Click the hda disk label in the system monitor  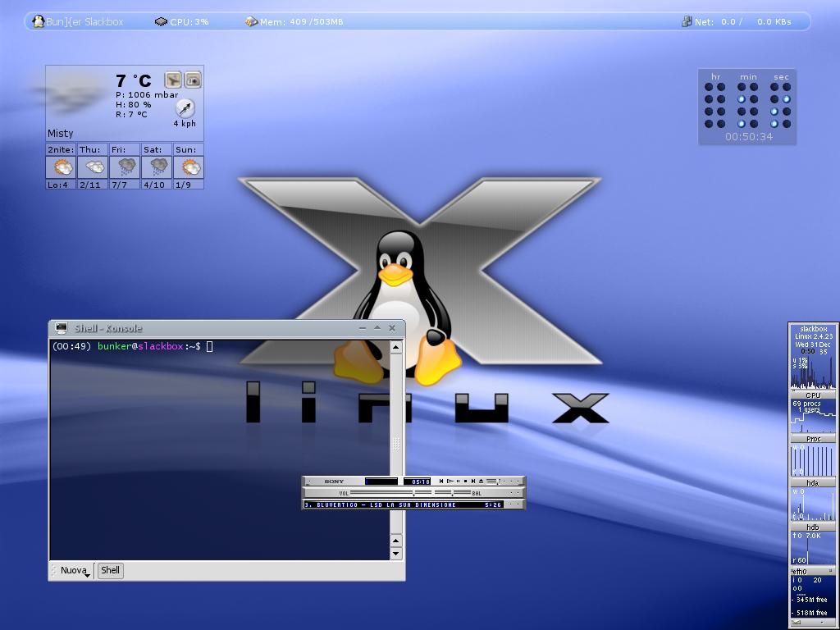pyautogui.click(x=813, y=482)
